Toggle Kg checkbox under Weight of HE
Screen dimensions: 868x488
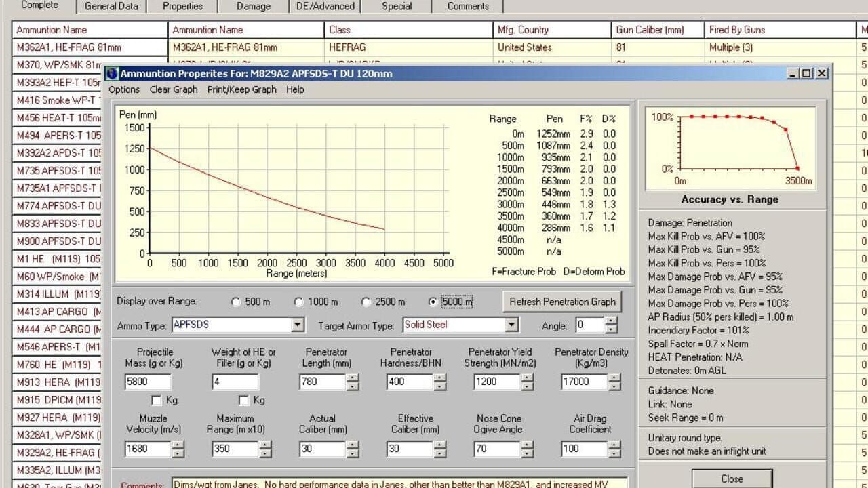click(244, 401)
